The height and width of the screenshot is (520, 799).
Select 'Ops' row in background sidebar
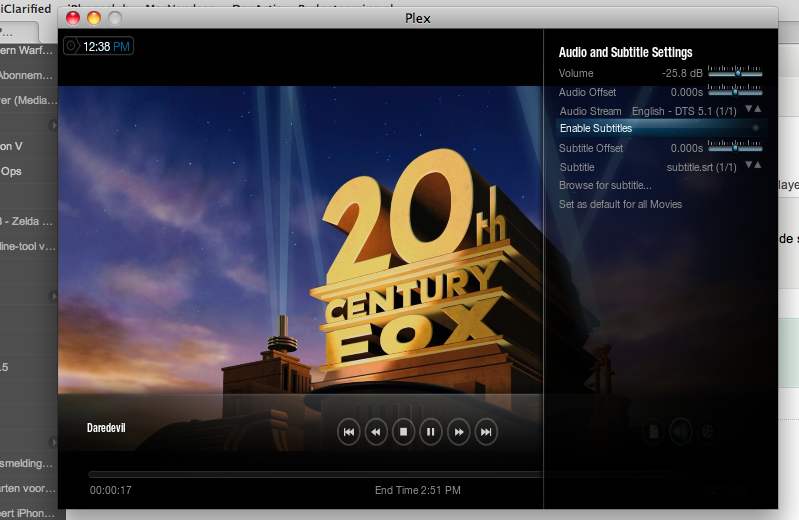pos(11,171)
